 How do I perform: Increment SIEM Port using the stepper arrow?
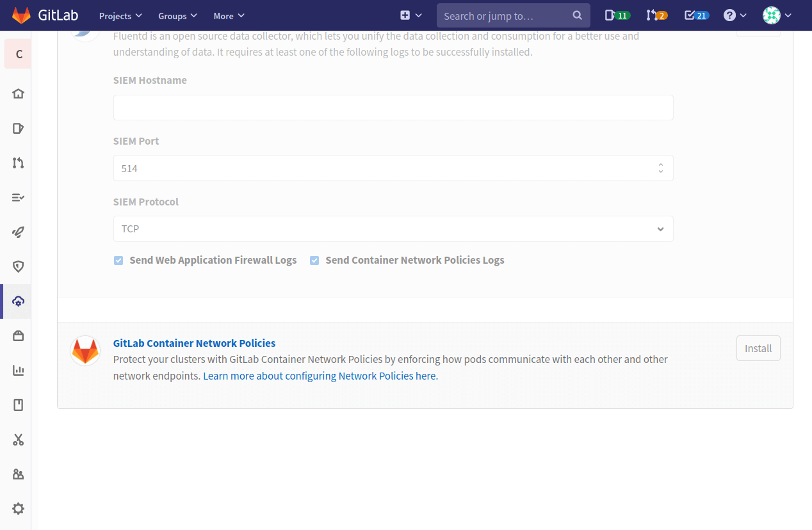click(x=660, y=165)
